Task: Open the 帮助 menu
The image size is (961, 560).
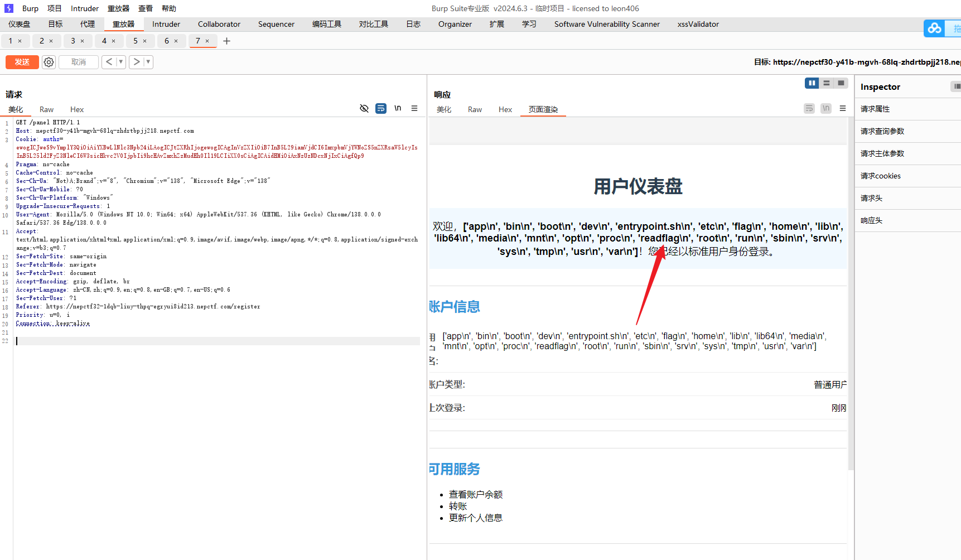Action: (168, 8)
